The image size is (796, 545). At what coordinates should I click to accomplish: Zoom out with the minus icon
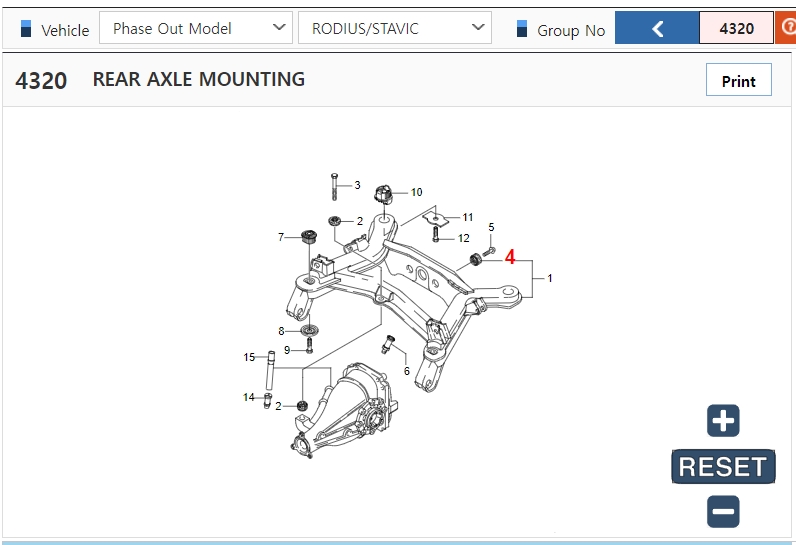[723, 511]
